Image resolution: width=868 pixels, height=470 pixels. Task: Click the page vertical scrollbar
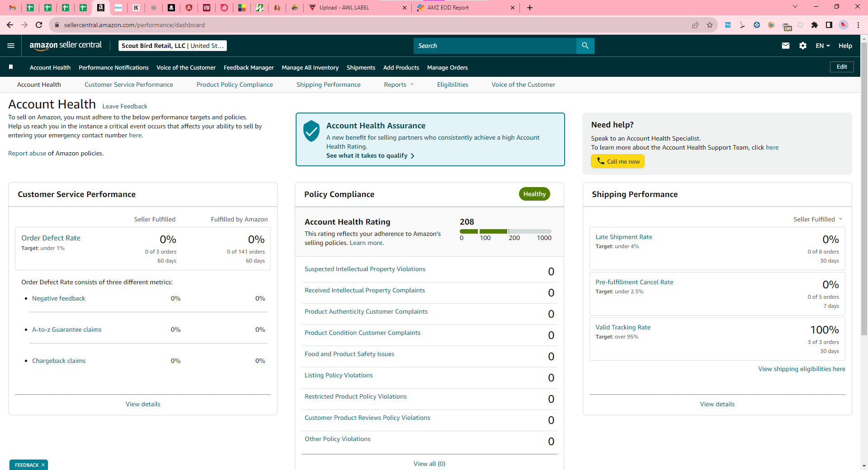864,188
